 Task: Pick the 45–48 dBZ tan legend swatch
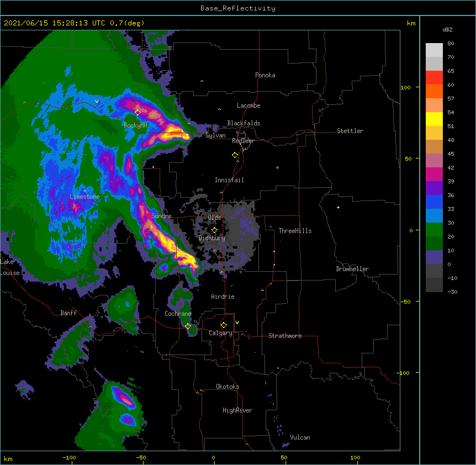tap(434, 146)
